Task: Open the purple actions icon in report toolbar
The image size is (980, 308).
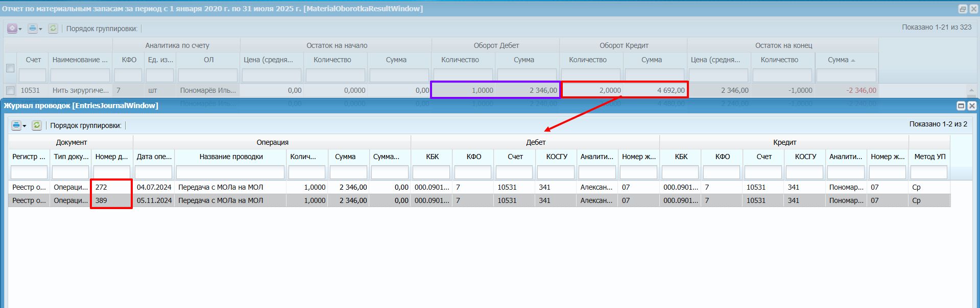Action: (12, 29)
